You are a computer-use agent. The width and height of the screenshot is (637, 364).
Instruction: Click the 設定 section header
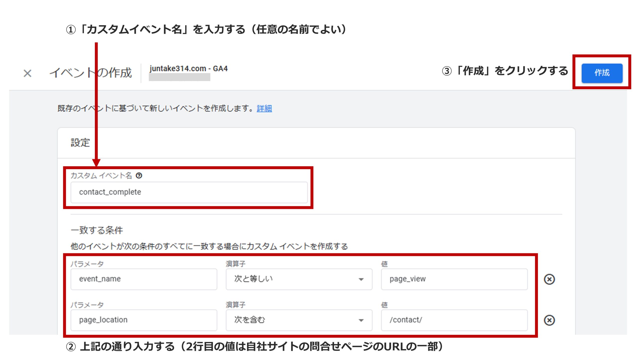coord(81,143)
